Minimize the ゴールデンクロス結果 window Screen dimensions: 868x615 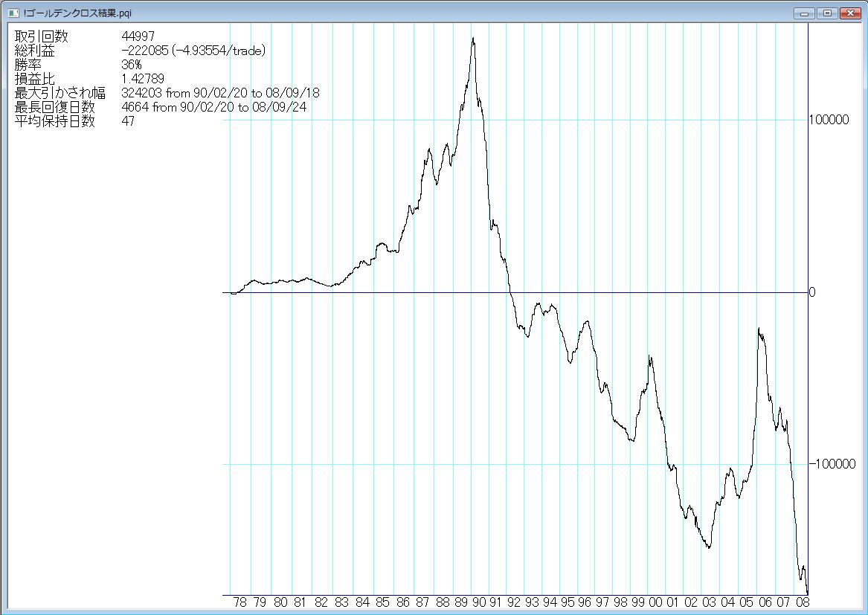[804, 13]
